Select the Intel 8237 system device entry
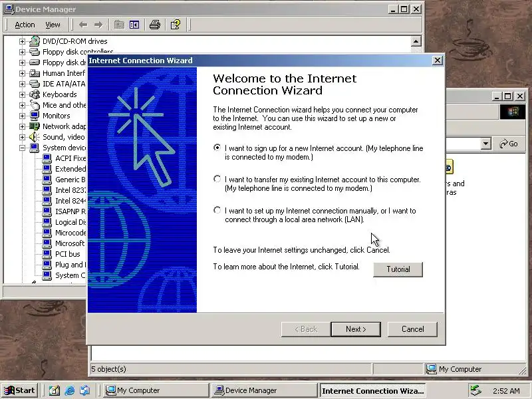This screenshot has width=532, height=399. point(70,190)
